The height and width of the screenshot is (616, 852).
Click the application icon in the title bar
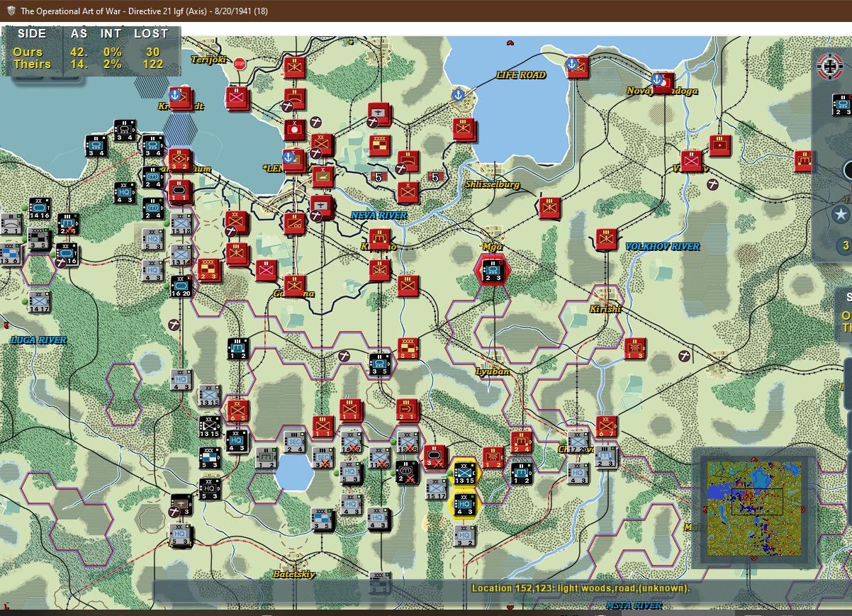pos(11,11)
